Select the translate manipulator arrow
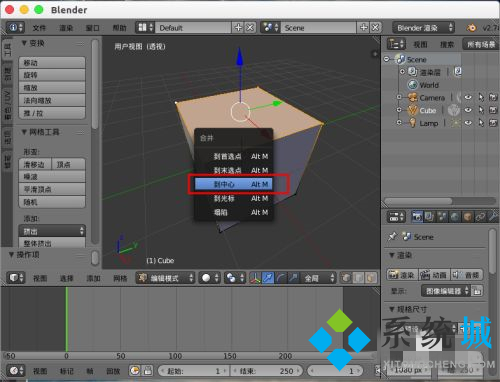This screenshot has height=382, width=500. tap(268, 278)
